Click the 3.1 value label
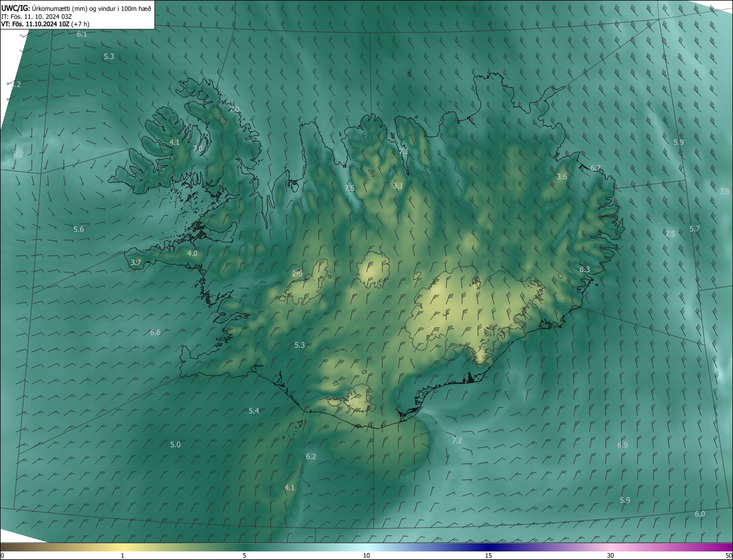 coord(398,186)
